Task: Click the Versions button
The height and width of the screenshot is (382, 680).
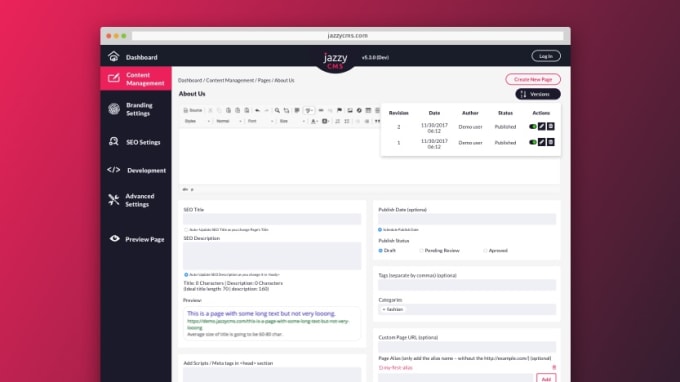Action: [538, 94]
